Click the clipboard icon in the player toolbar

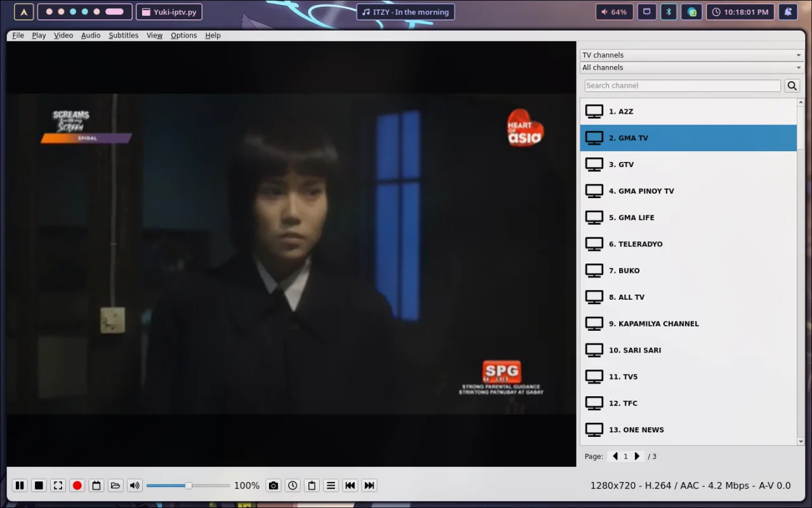pyautogui.click(x=311, y=486)
